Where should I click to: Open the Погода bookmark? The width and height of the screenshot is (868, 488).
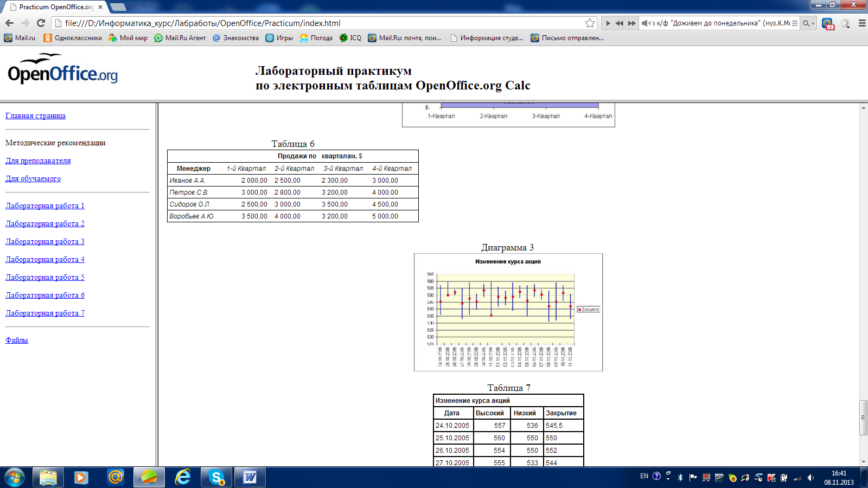(316, 38)
